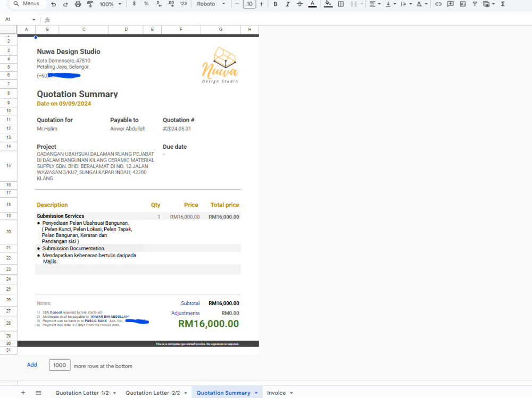Open filter views dropdown
This screenshot has width=532, height=398.
[489, 4]
